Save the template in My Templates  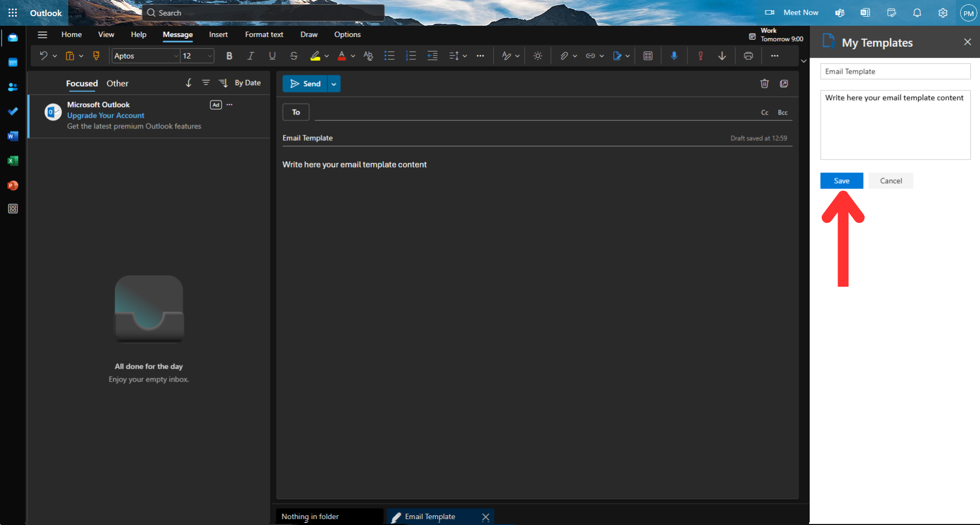click(x=841, y=181)
